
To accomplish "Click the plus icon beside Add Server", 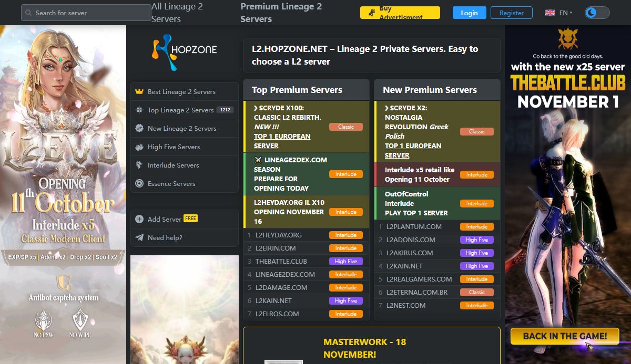I will pos(139,219).
